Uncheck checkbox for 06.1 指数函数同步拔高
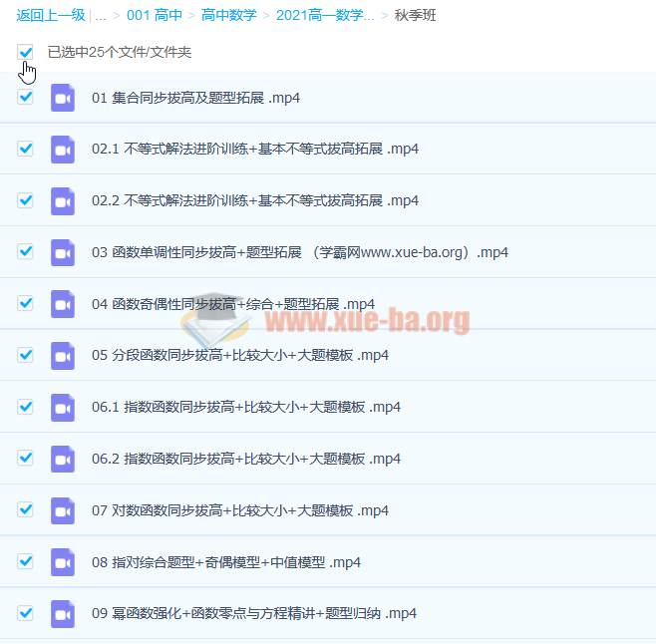656x644 pixels. 26,407
